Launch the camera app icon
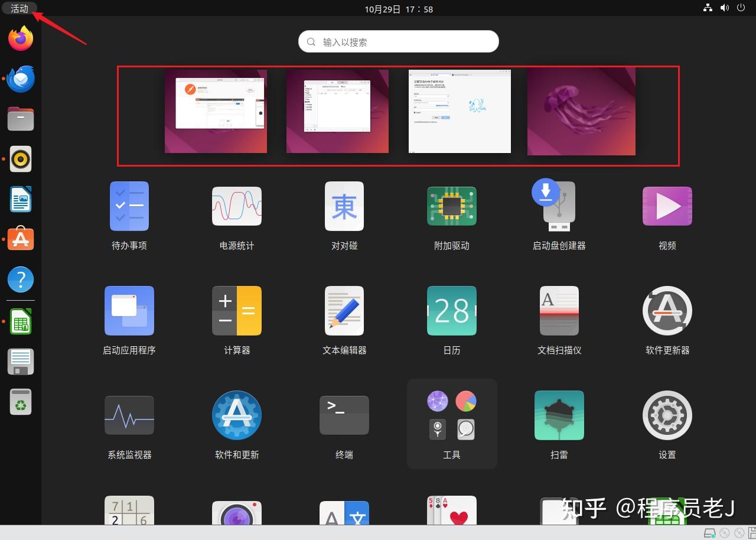The width and height of the screenshot is (756, 540). (x=237, y=513)
